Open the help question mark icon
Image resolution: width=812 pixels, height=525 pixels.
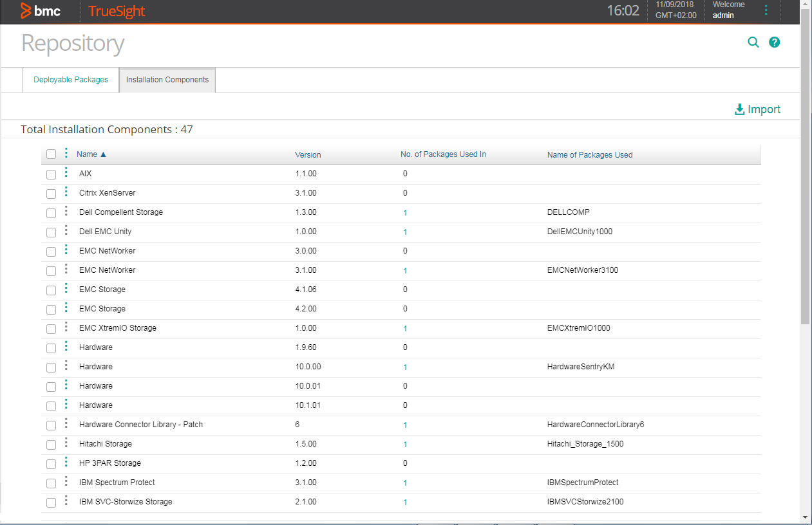click(775, 42)
